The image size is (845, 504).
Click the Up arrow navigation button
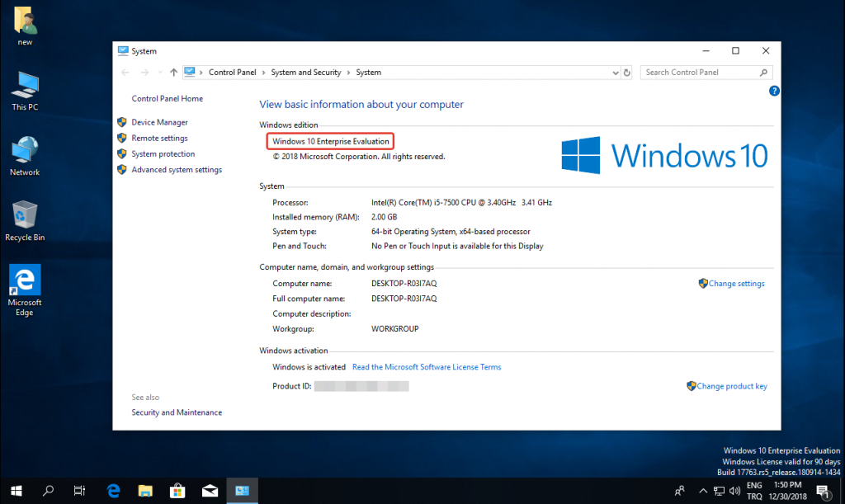[x=173, y=73]
